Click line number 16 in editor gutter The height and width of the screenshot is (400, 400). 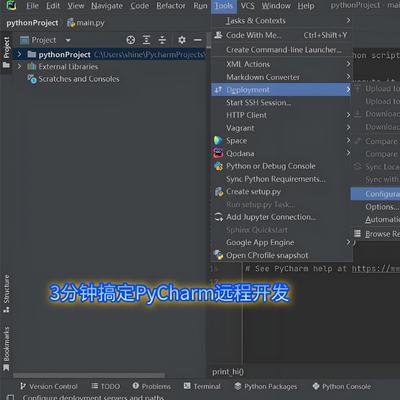[214, 269]
